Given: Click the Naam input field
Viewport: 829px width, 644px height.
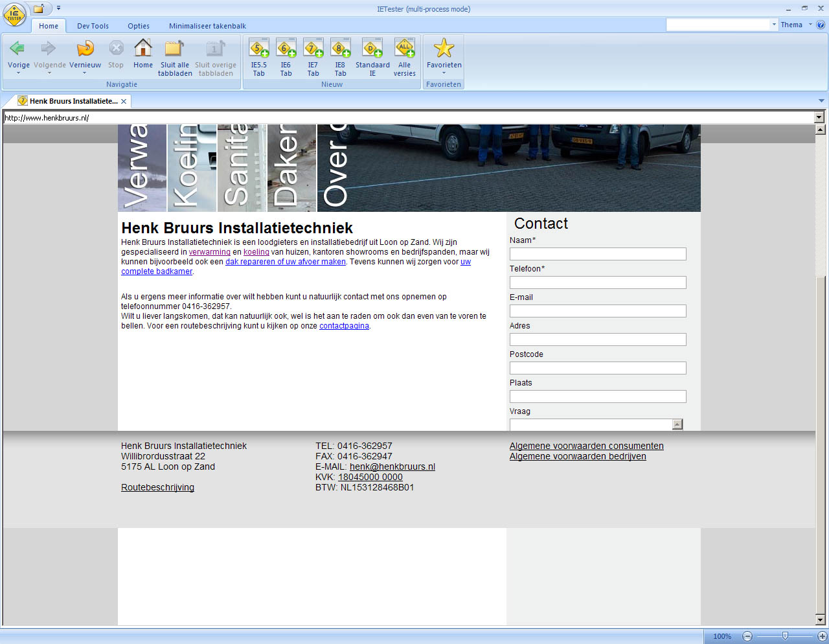Looking at the screenshot, I should click(598, 254).
